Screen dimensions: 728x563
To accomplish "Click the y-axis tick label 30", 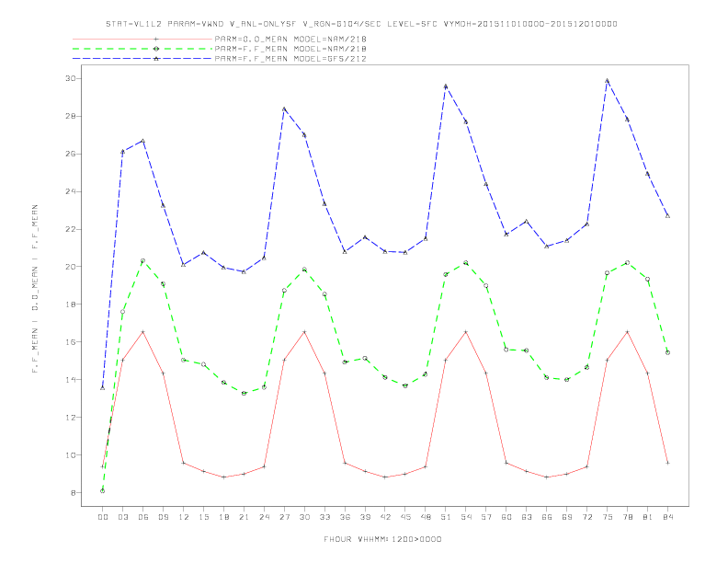I will [70, 78].
